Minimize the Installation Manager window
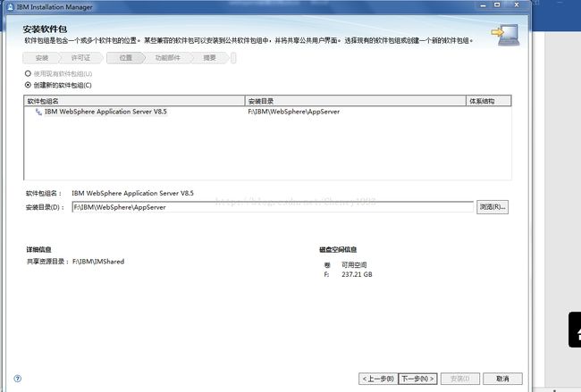Image resolution: width=581 pixels, height=392 pixels. (x=483, y=5)
